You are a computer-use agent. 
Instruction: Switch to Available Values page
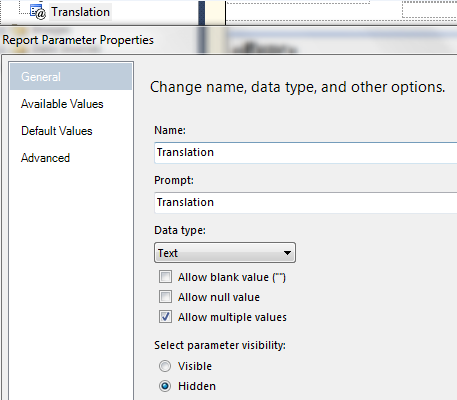(x=62, y=104)
